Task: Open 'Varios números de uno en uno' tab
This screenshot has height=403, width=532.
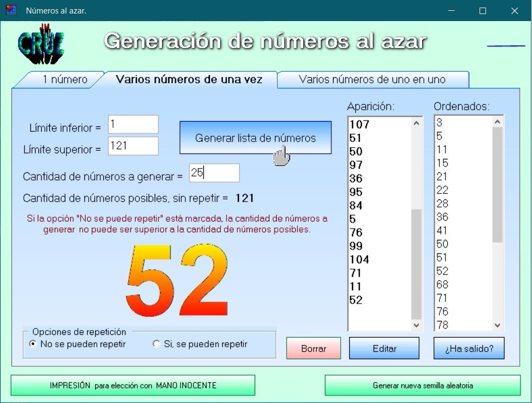Action: click(372, 79)
